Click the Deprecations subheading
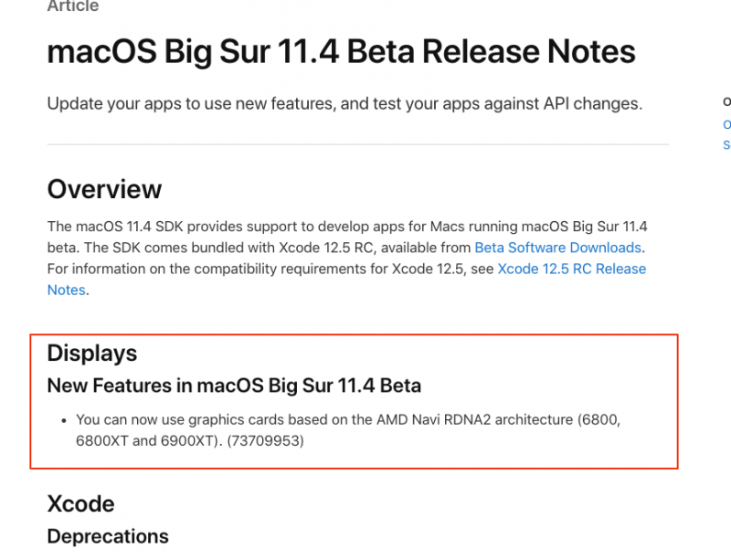Image resolution: width=731 pixels, height=560 pixels. coord(108,536)
